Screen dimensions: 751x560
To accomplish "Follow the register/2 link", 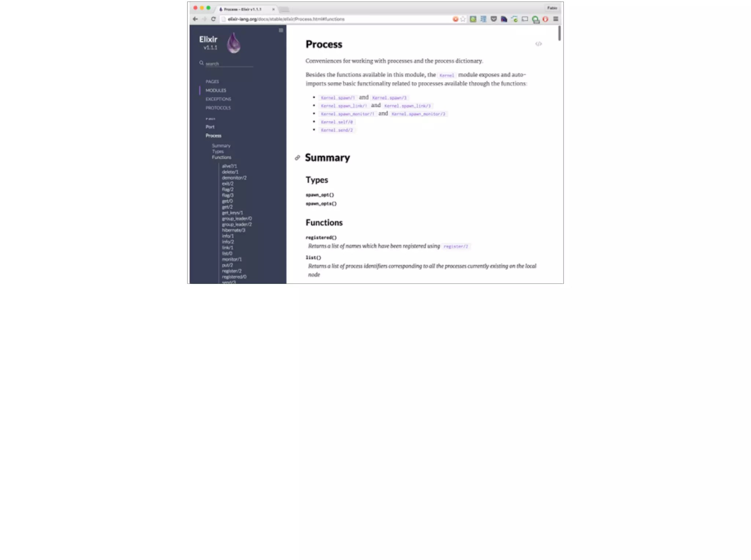I will pyautogui.click(x=456, y=246).
